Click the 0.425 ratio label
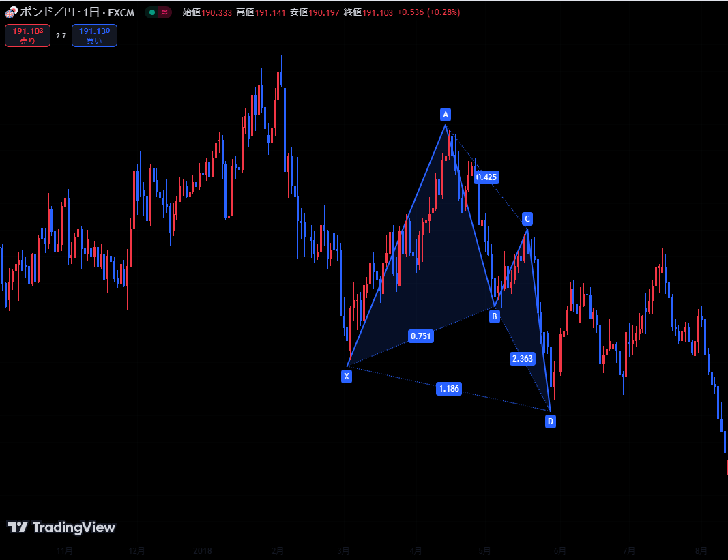 [486, 177]
